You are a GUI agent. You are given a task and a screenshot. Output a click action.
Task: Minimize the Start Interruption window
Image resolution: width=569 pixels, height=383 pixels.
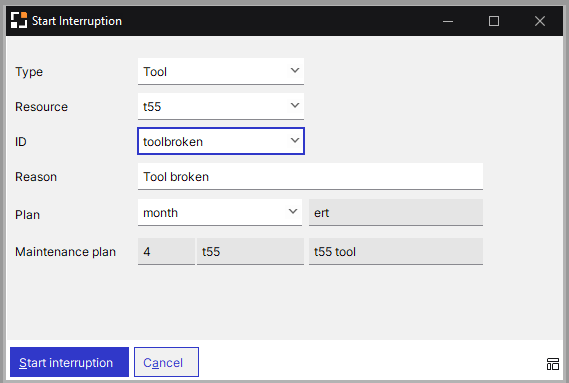pyautogui.click(x=448, y=21)
